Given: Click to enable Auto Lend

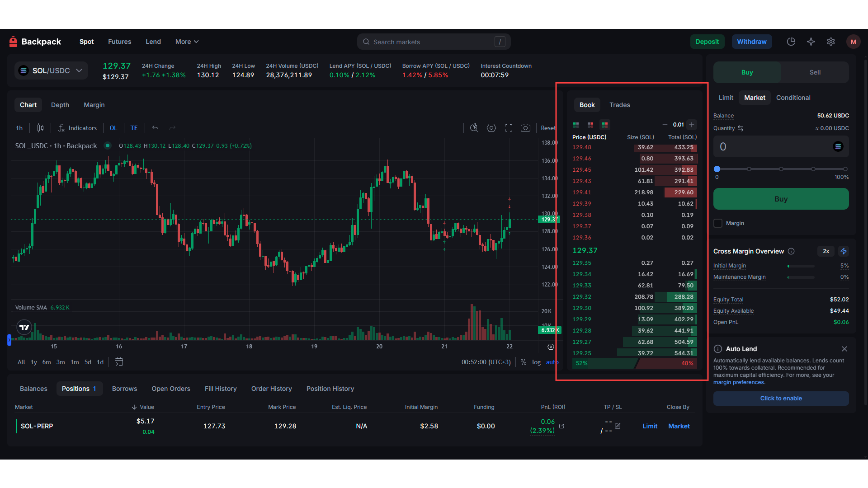Looking at the screenshot, I should pos(781,399).
